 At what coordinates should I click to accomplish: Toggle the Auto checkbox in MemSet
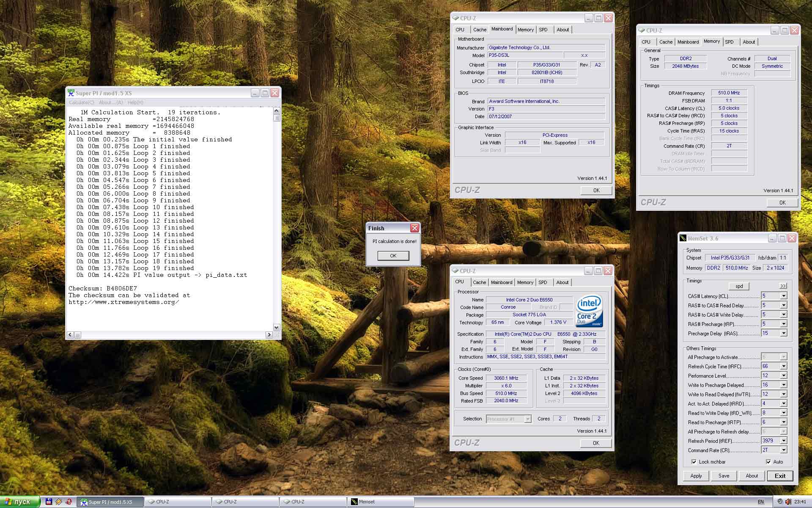(x=768, y=462)
